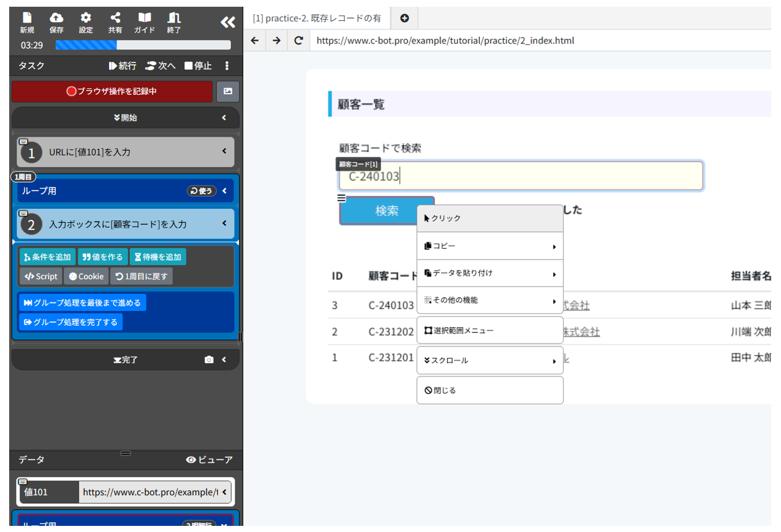Click the 待機を追加 button
781x532 pixels.
click(x=159, y=257)
